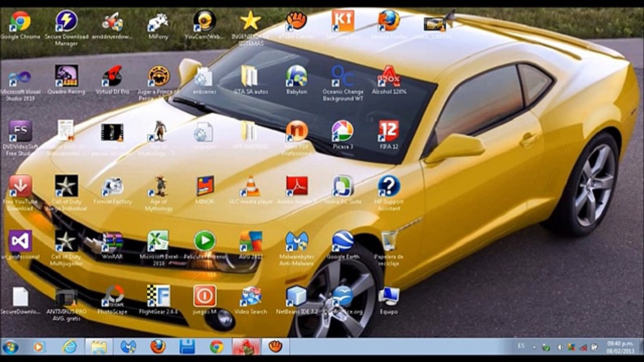The width and height of the screenshot is (644, 362).
Task: Launch Quadro Racing game icon
Action: pos(66,76)
